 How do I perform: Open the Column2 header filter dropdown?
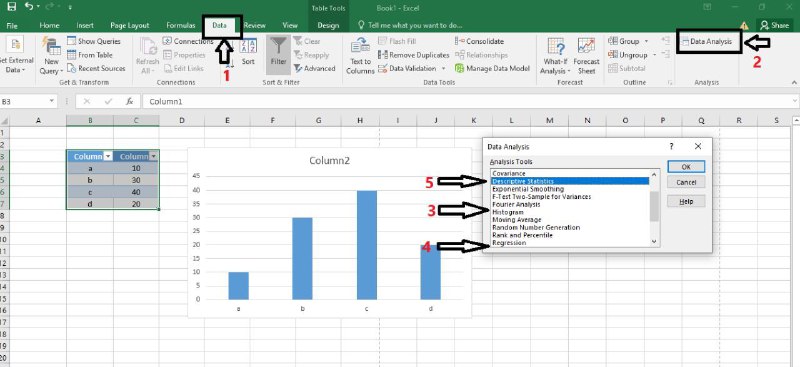[x=153, y=157]
